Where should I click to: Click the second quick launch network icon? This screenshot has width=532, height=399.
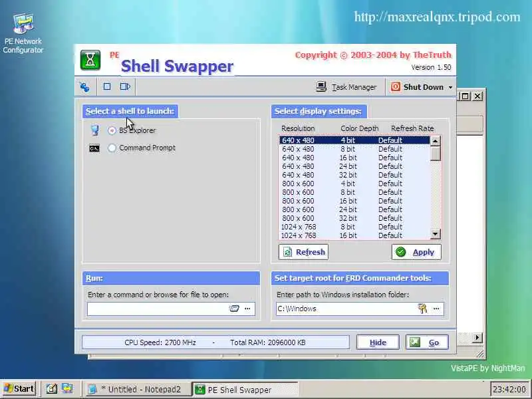tap(67, 388)
